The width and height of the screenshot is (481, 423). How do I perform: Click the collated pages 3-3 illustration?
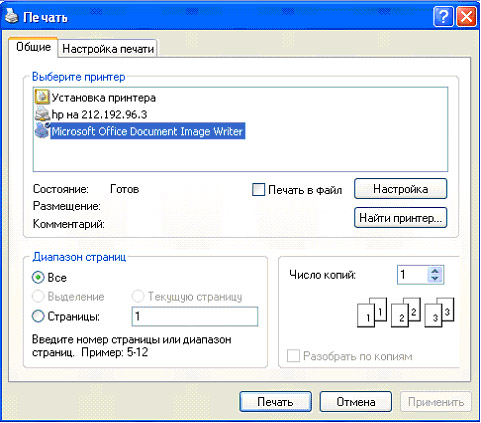point(439,312)
